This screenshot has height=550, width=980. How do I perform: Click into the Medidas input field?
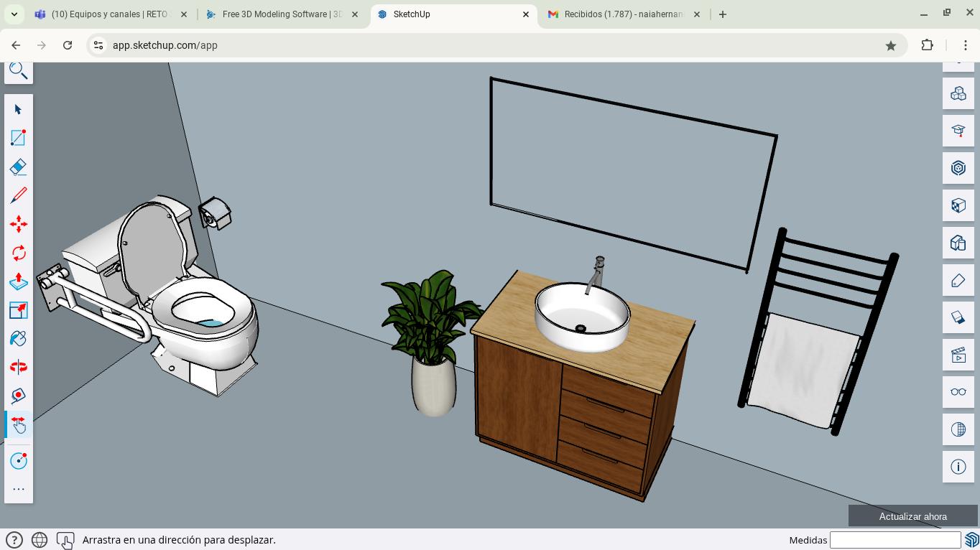pos(895,540)
